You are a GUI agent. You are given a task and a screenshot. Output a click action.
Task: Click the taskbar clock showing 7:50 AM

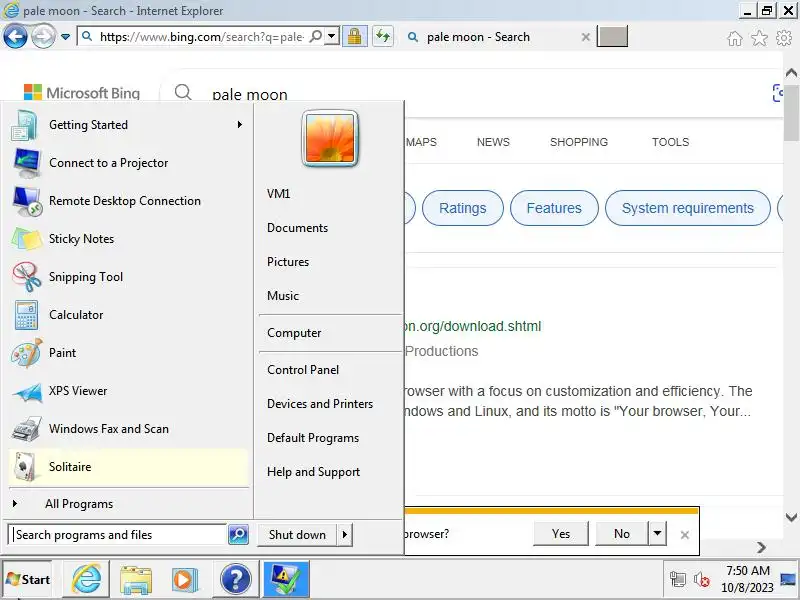[x=747, y=579]
